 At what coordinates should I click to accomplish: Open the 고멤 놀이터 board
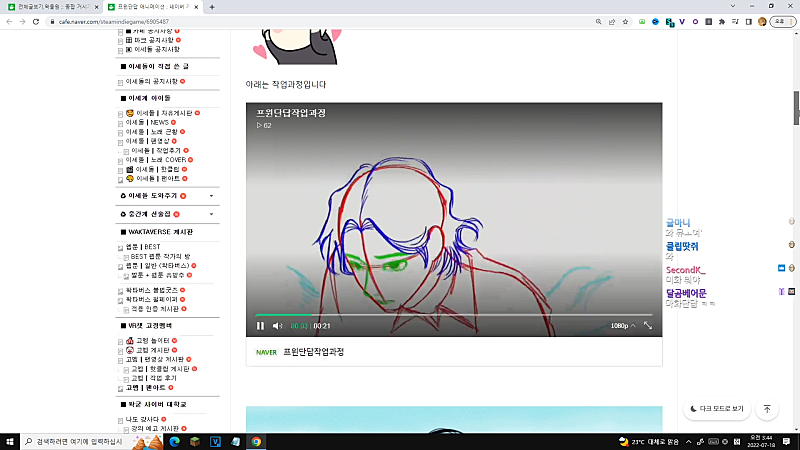[153, 340]
